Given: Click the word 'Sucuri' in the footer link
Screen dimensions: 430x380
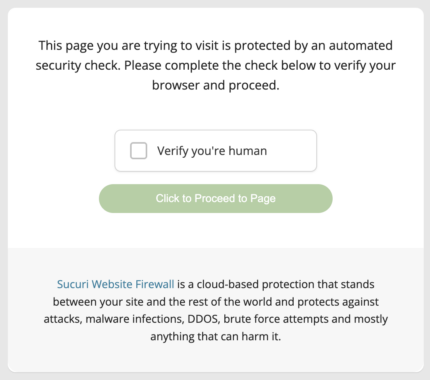Looking at the screenshot, I should click(x=73, y=284).
